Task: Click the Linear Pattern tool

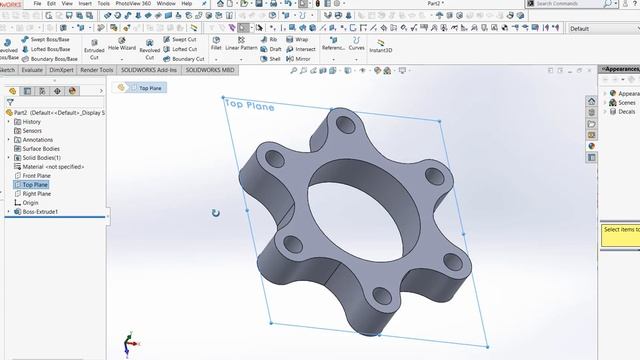Action: click(241, 44)
